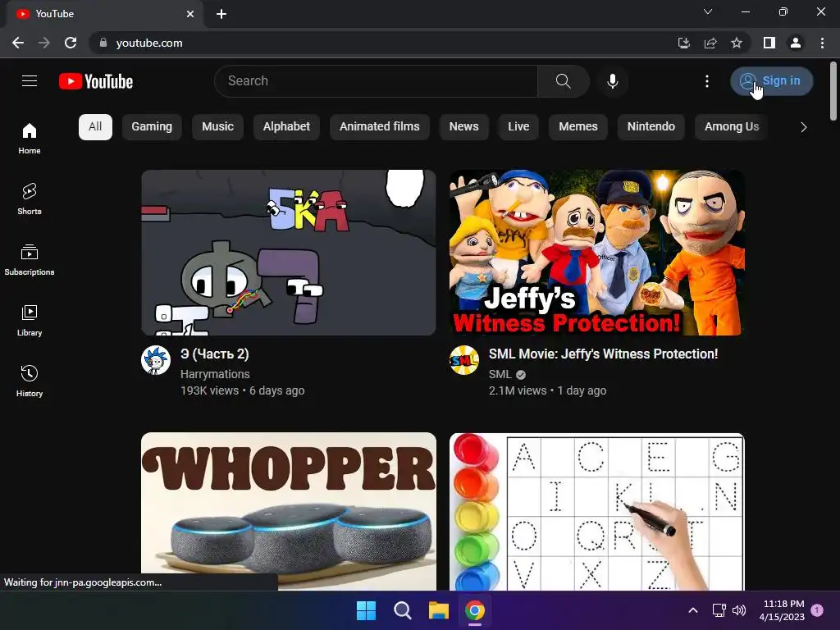The height and width of the screenshot is (630, 840).
Task: Click the Sign in button
Action: 771,81
